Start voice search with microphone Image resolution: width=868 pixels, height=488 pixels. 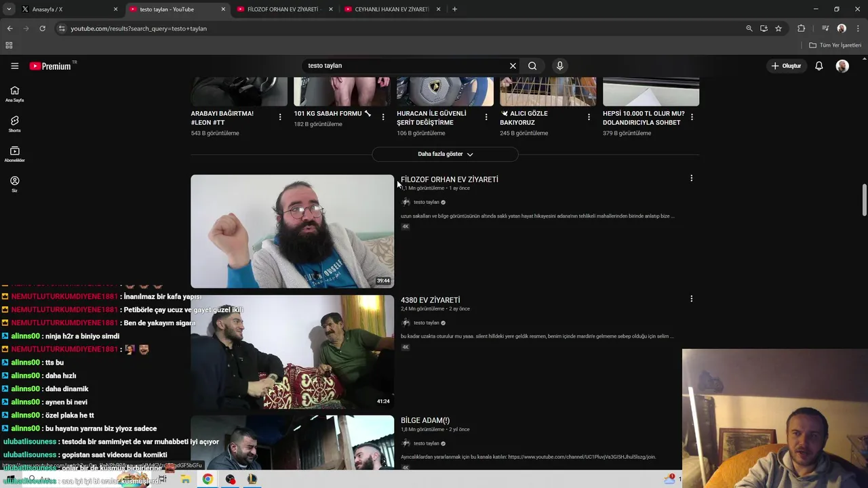pyautogui.click(x=559, y=66)
